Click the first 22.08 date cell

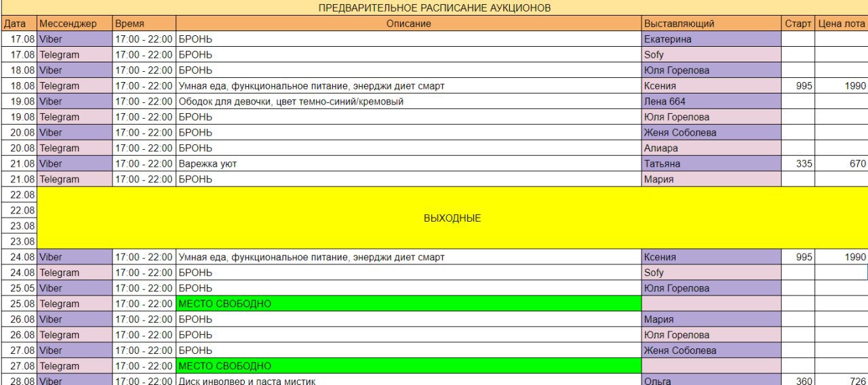point(18,195)
